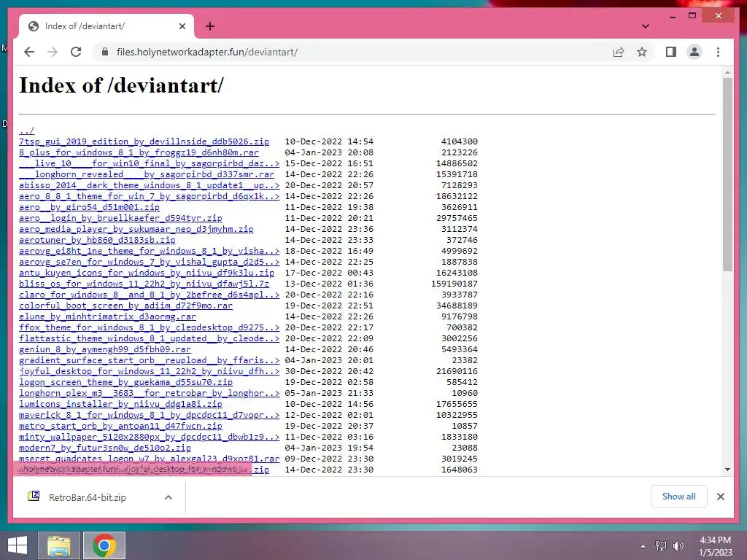Open aero_media_player by sukumaar_neo link
The width and height of the screenshot is (747, 560).
136,229
